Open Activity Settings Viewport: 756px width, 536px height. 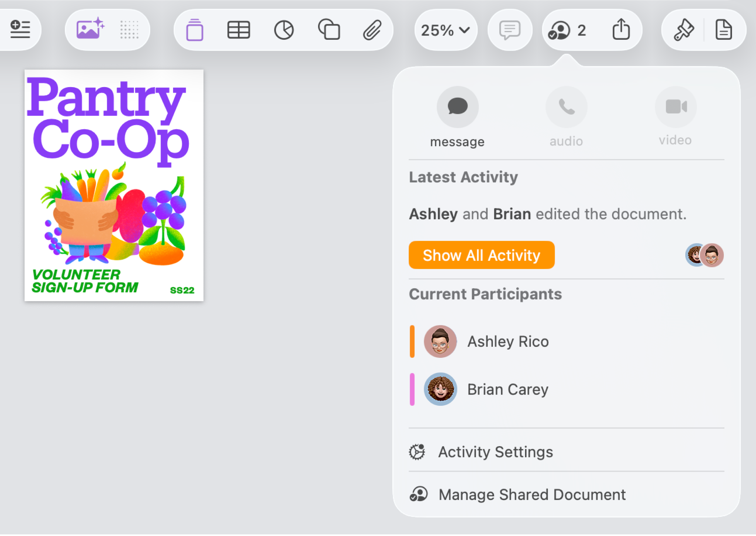[x=495, y=452]
